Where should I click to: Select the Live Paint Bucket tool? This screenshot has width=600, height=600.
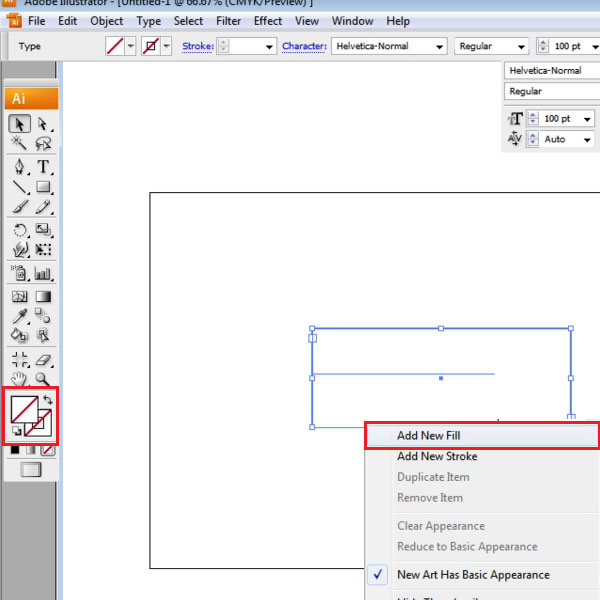19,336
